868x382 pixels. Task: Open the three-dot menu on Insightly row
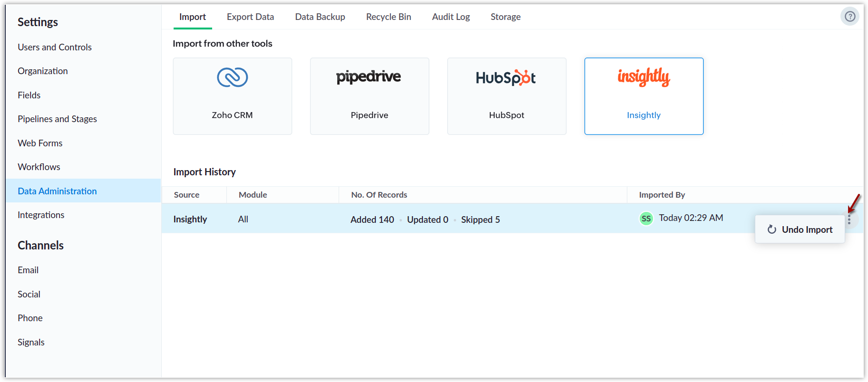pyautogui.click(x=849, y=219)
